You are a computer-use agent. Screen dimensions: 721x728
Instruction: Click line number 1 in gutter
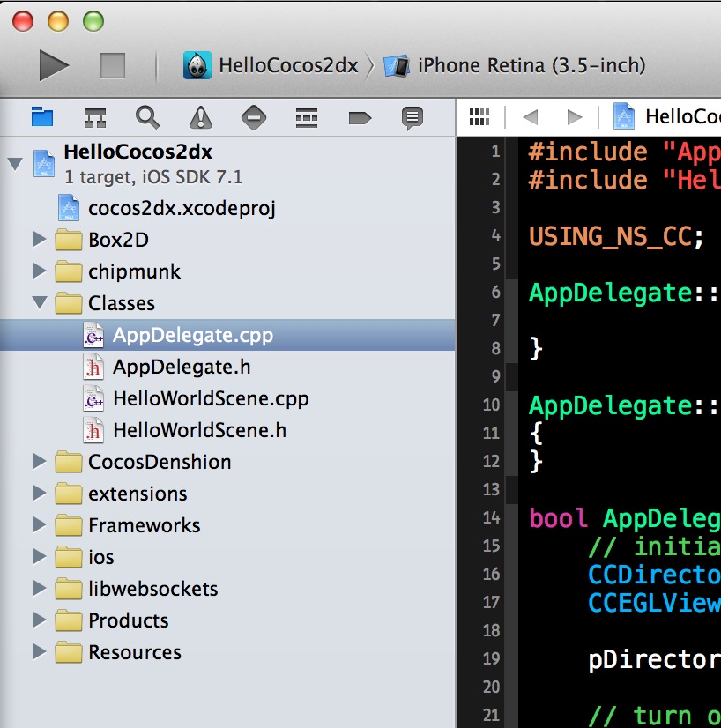coord(495,151)
